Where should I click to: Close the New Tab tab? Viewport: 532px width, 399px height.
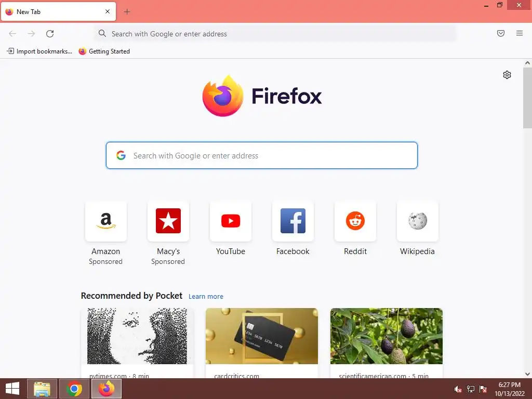108,11
